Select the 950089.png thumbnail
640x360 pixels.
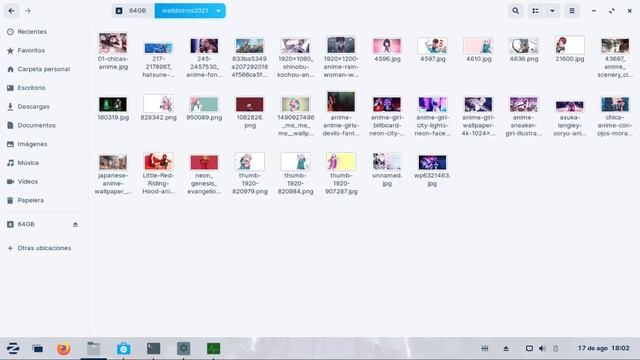tap(204, 104)
